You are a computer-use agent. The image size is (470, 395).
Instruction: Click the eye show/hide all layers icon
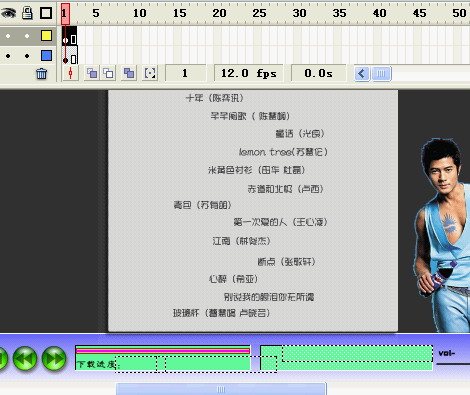8,13
